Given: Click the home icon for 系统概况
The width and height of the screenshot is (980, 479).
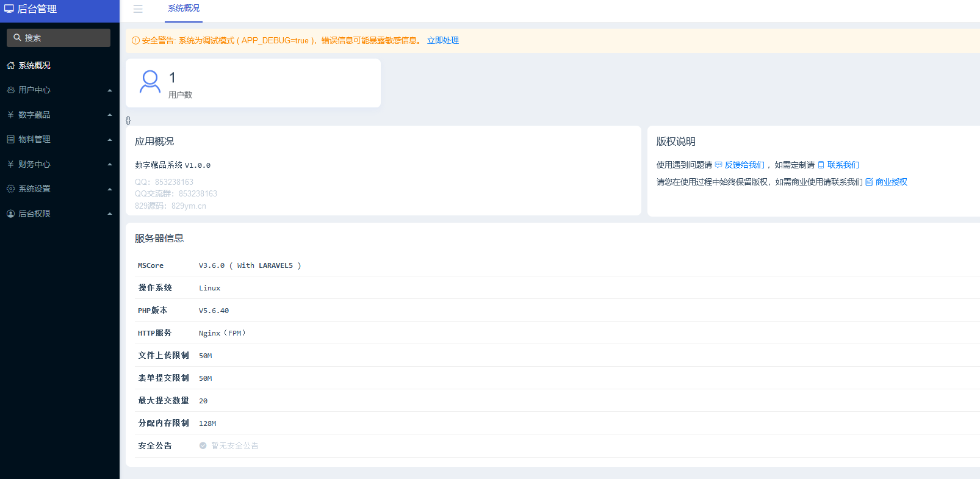Looking at the screenshot, I should pyautogui.click(x=10, y=65).
